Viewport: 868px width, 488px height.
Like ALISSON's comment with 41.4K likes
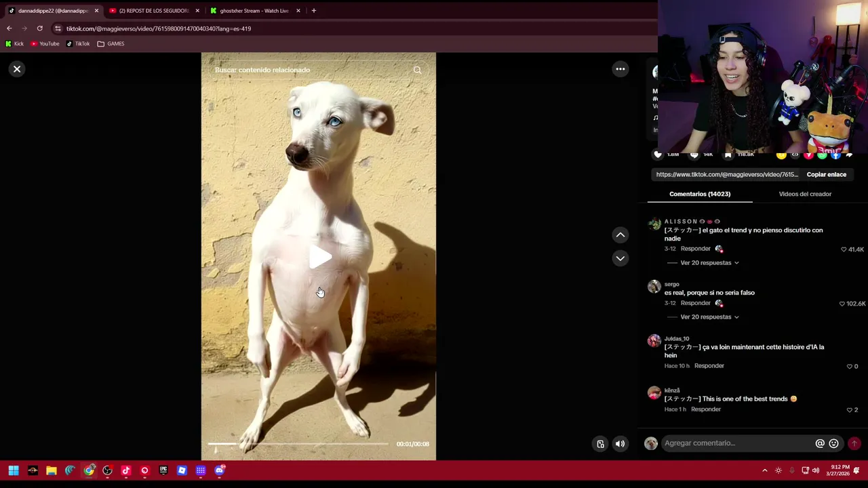point(844,249)
